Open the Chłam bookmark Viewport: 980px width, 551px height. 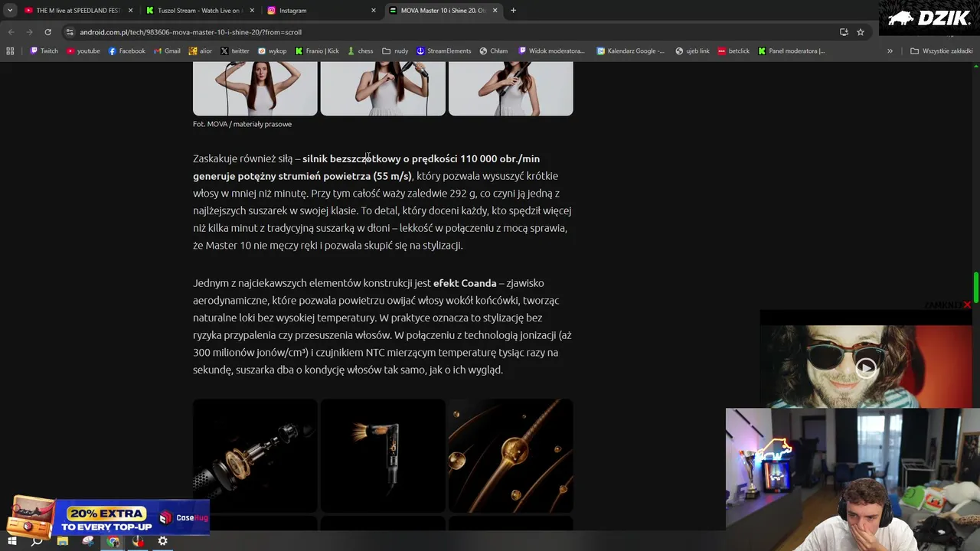tap(494, 51)
